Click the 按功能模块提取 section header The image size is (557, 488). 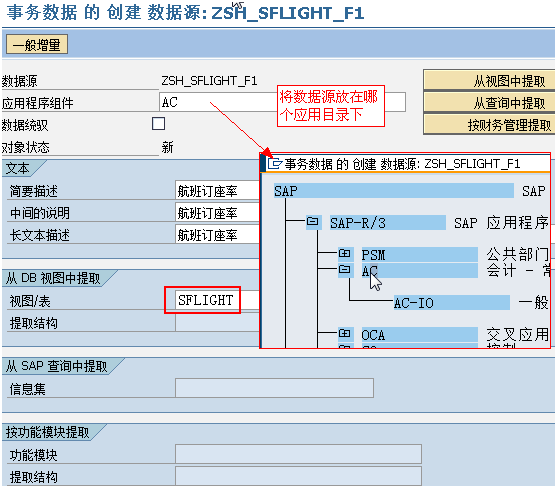pos(48,432)
